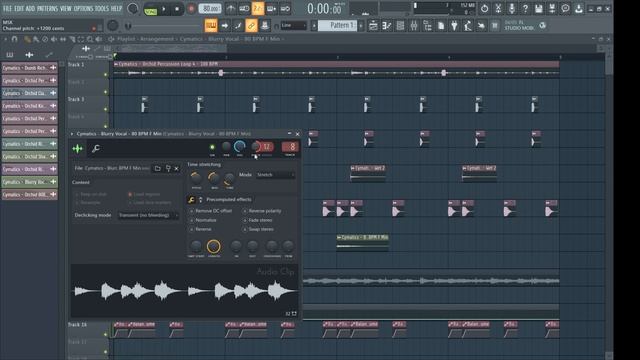The height and width of the screenshot is (360, 640).
Task: Click the Precomputed effects wrench icon
Action: [191, 200]
